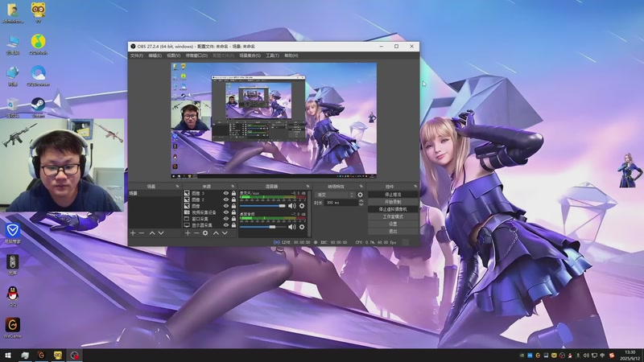This screenshot has height=362, width=644.
Task: Toggle visibility eye for Image 3 source
Action: pos(226,193)
